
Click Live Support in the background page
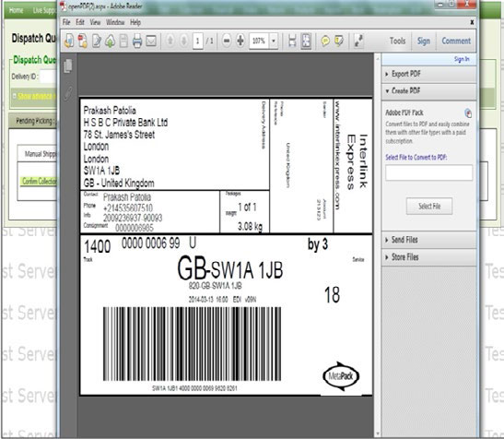point(44,10)
